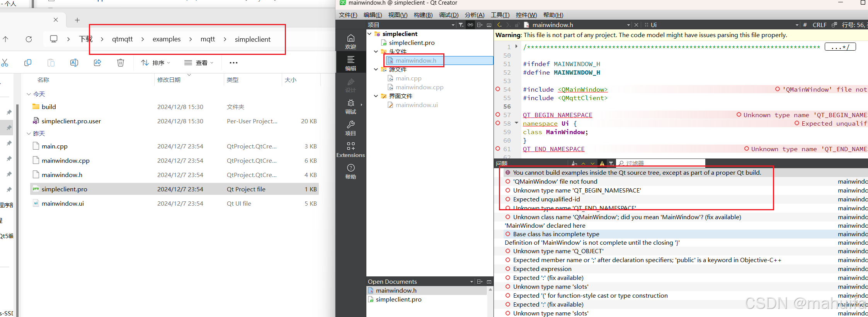The image size is (868, 317).
Task: Open the 分析(A) menu
Action: pyautogui.click(x=474, y=15)
